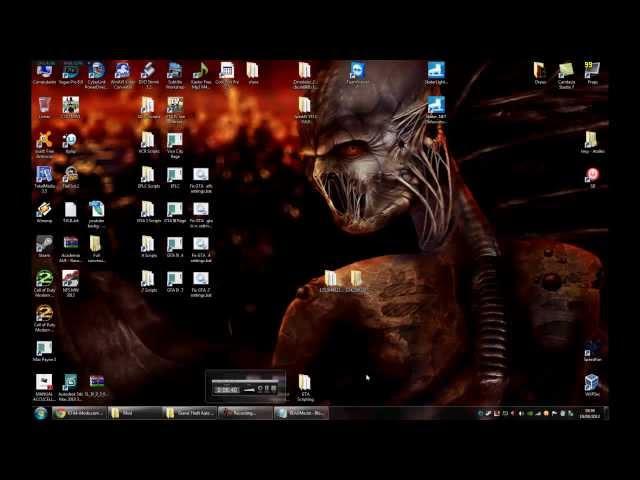
Task: Select Fix GTA .4 settings.bat file
Action: (x=201, y=248)
